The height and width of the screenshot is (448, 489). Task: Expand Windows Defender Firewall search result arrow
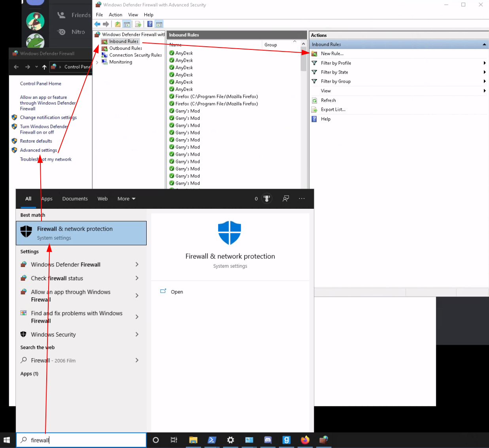tap(137, 264)
